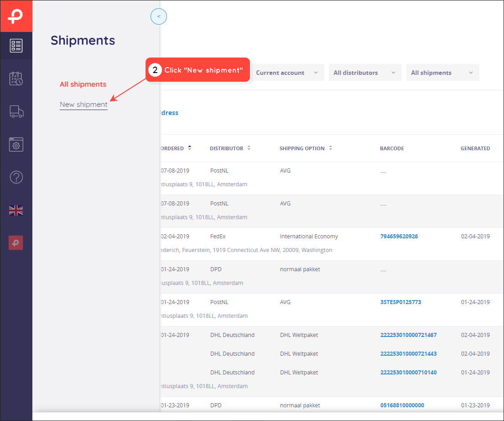
Task: Click the GENERATED column header
Action: coord(475,148)
